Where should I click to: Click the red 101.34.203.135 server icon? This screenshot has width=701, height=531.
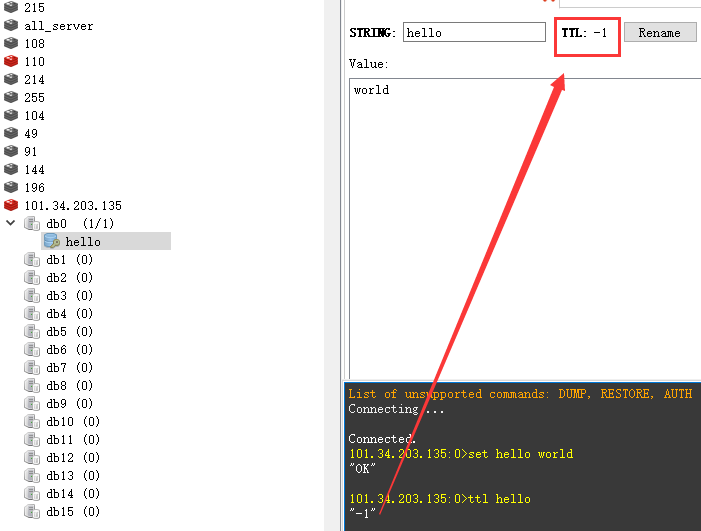pyautogui.click(x=11, y=206)
